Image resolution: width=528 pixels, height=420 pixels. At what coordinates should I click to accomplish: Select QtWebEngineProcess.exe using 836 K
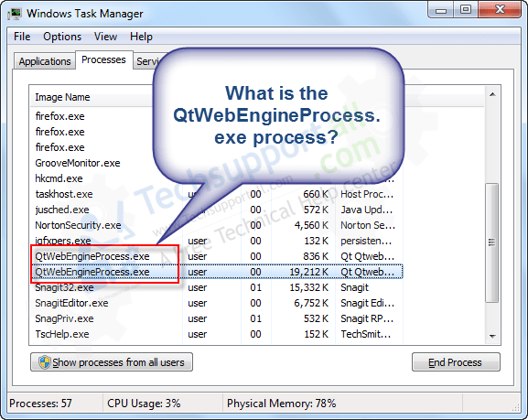217,256
